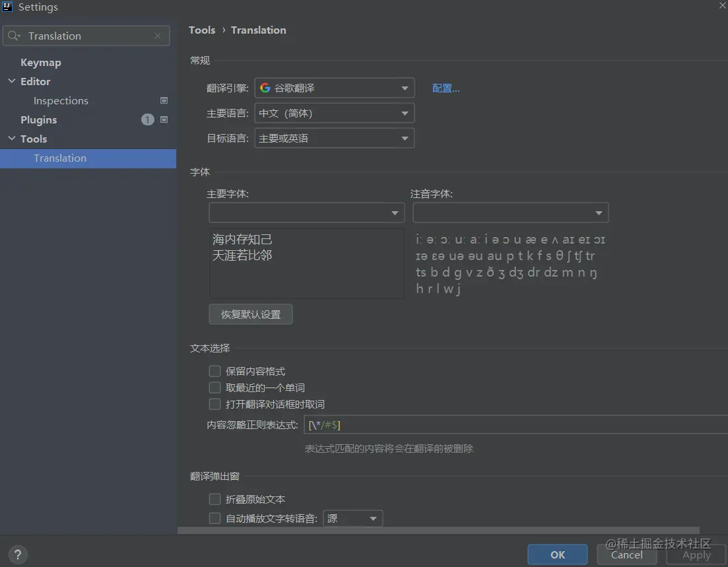Clear the Translation search field
Viewport: 728px width, 567px height.
pyautogui.click(x=157, y=36)
